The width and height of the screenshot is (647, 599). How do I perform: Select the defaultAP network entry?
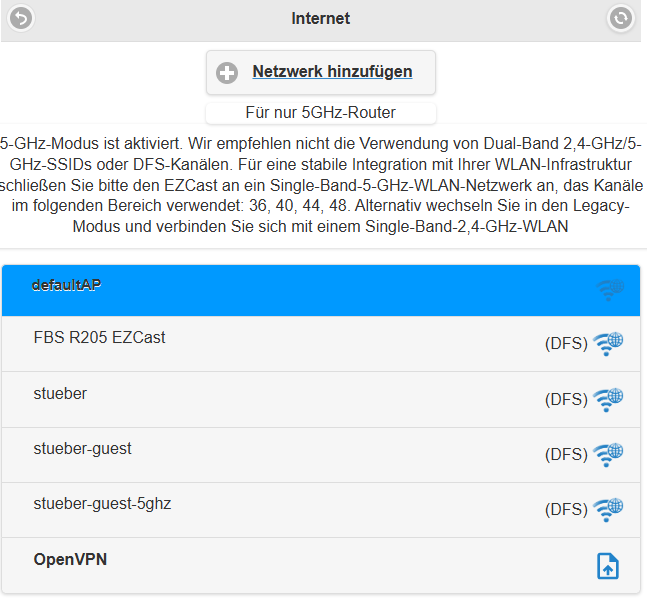click(x=321, y=290)
